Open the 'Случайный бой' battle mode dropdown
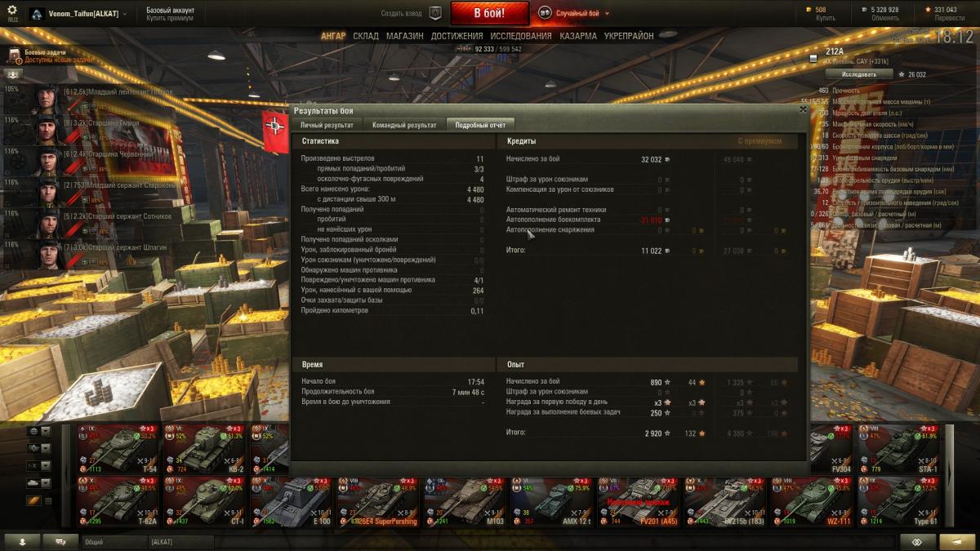980x551 pixels. click(583, 14)
